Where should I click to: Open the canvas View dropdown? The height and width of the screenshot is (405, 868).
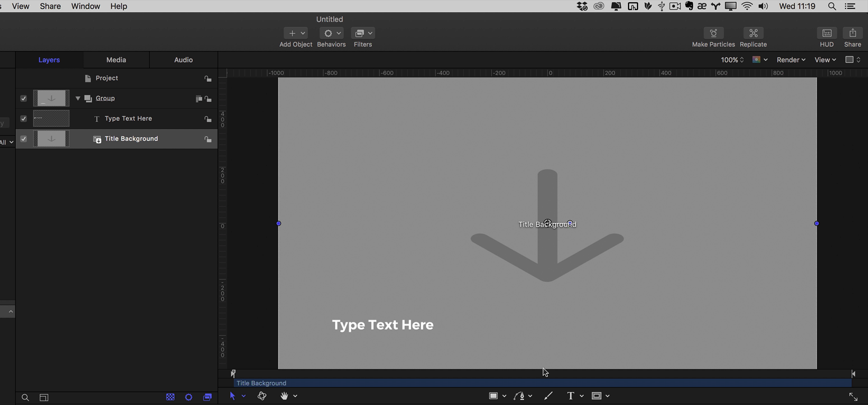pos(825,59)
